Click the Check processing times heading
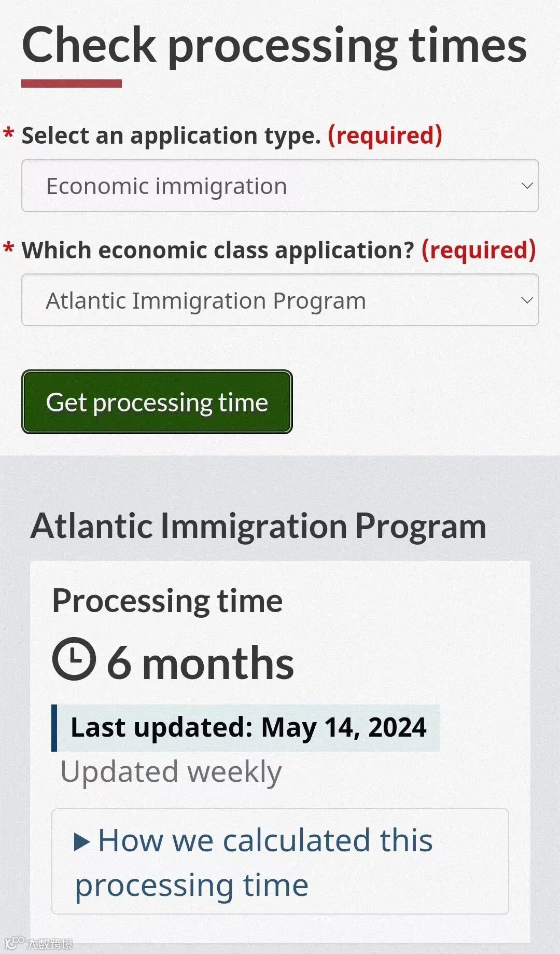 (x=274, y=46)
